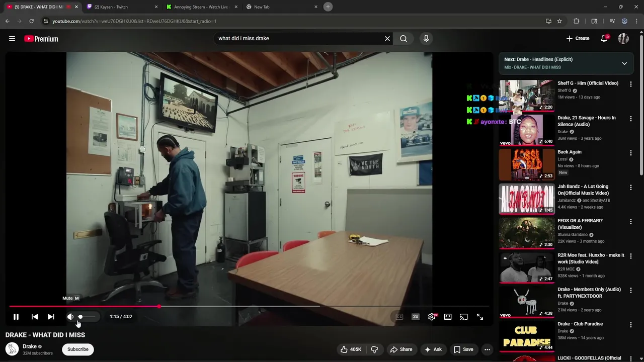Open the Back Again thumbnail
Screen dimensions: 644x362
click(x=527, y=164)
